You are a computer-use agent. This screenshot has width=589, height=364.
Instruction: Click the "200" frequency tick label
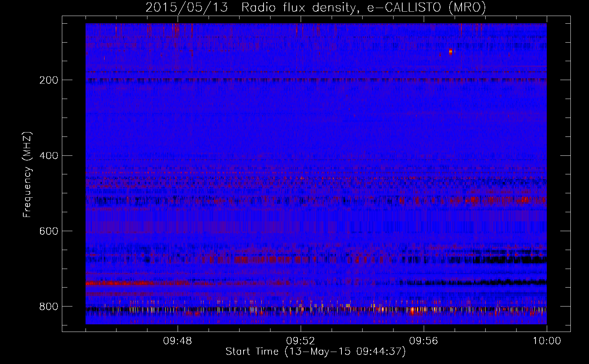(49, 80)
